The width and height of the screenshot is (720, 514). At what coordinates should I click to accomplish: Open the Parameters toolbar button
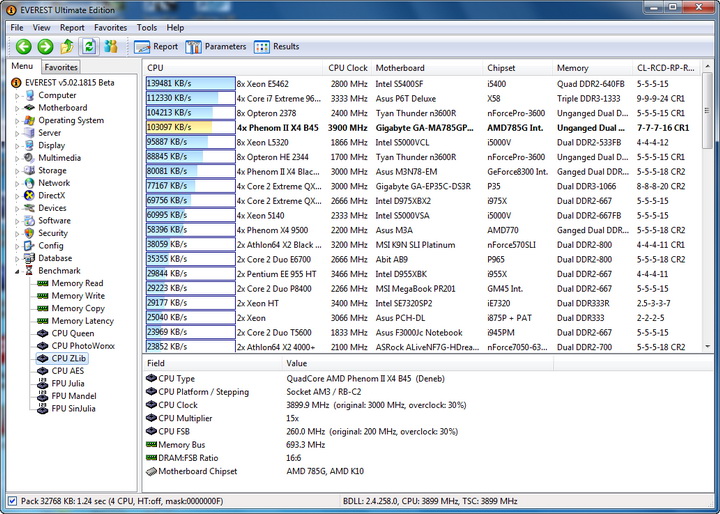point(216,46)
